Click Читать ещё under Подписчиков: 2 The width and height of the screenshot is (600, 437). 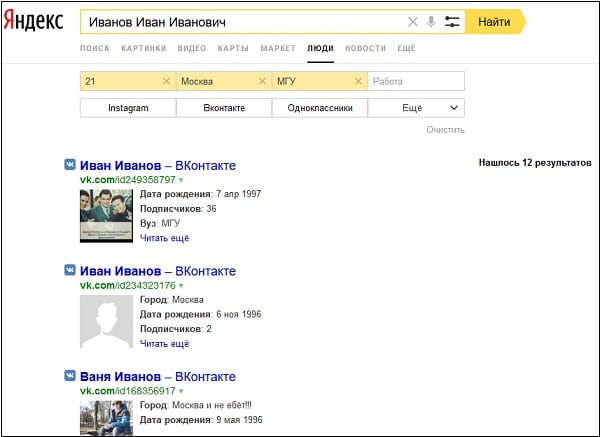pos(165,343)
